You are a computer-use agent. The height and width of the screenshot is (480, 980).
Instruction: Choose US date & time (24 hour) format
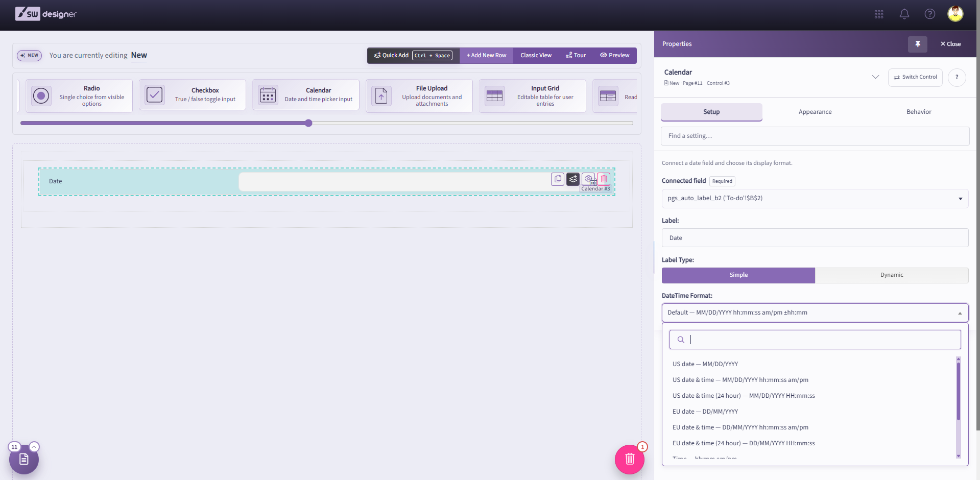pos(813,396)
